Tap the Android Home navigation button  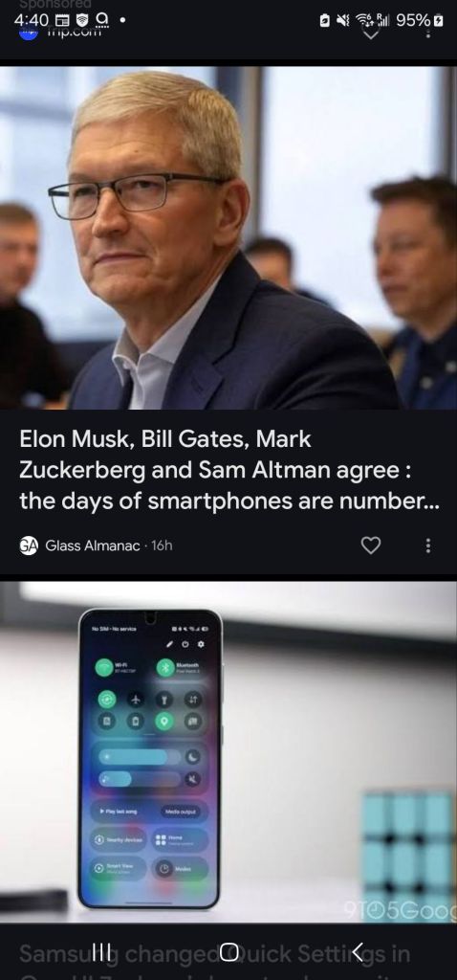[229, 952]
